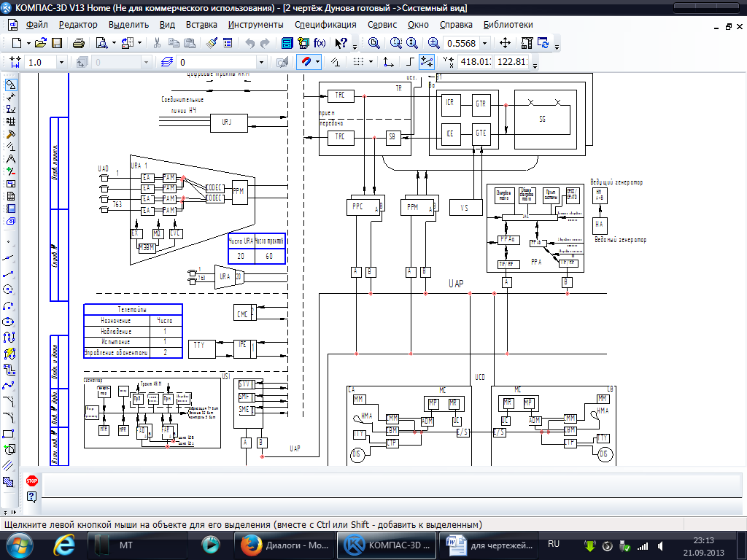Open the Спецификация menu
This screenshot has width=747, height=560.
(325, 25)
